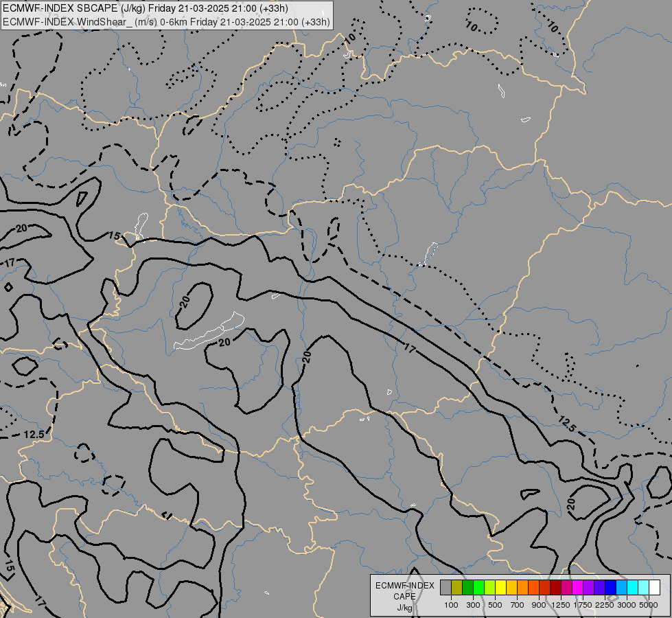
Task: Pick the red-orange swatch right of 900 tick
Action: 533,587
